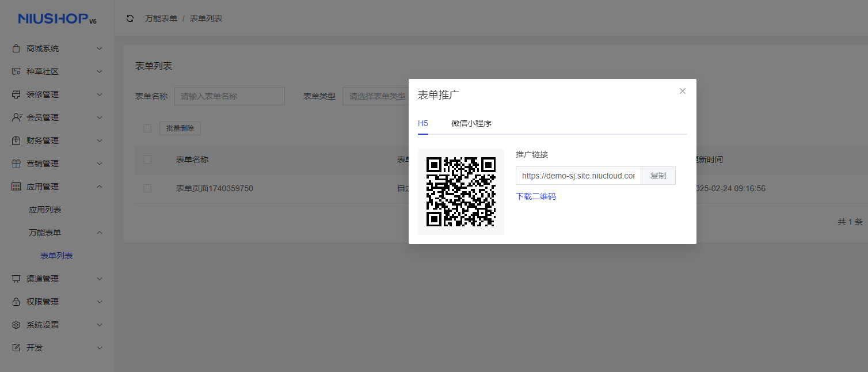Select the H5 tab

(423, 123)
